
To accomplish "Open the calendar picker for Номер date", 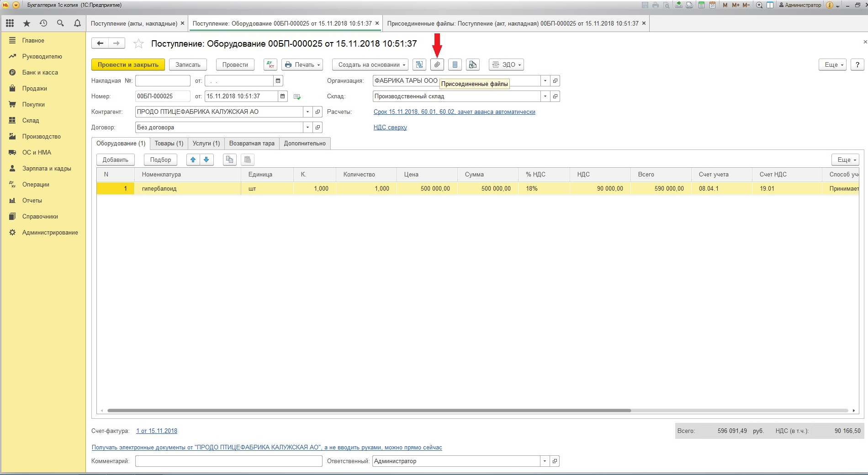I will tap(282, 96).
